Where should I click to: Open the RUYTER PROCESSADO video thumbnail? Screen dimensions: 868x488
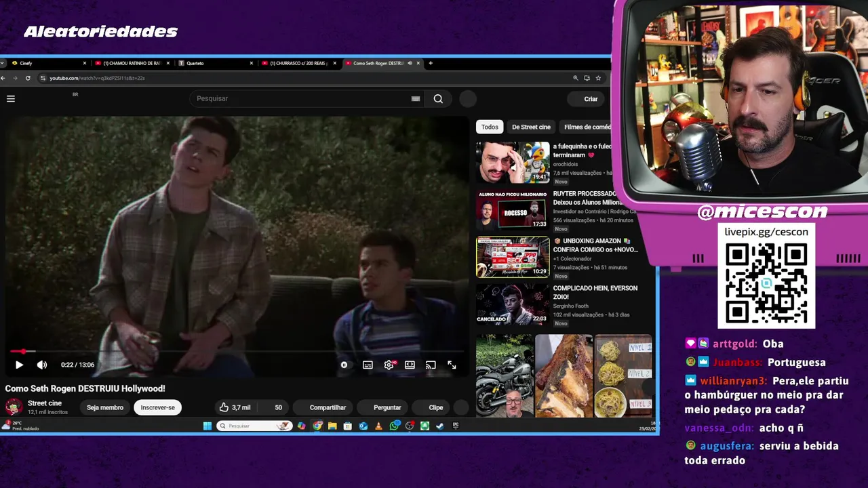pos(513,210)
